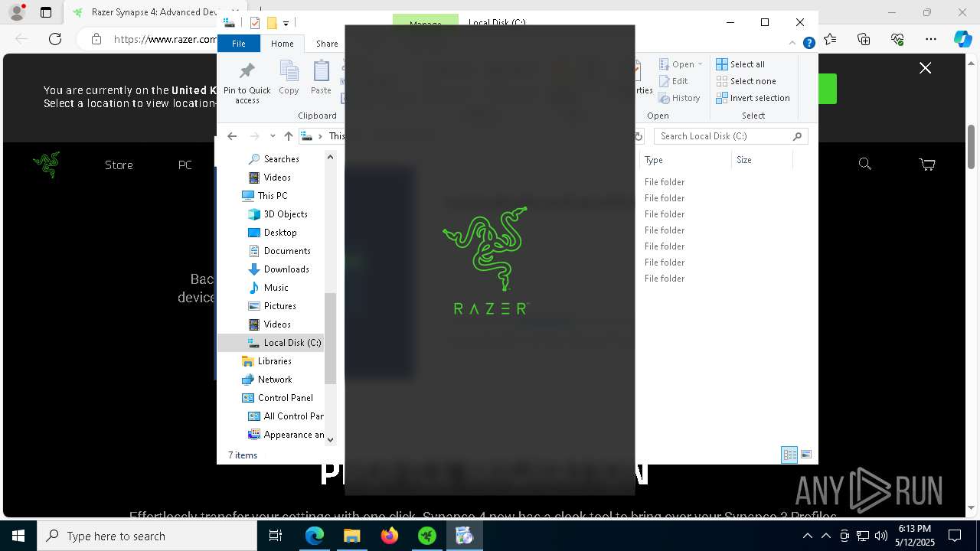Open PC menu on Razer site

185,165
